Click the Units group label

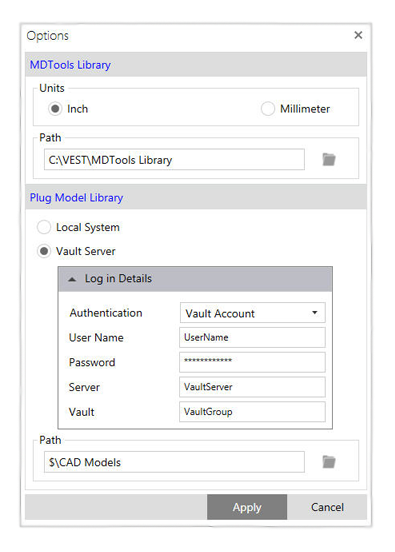(x=52, y=88)
